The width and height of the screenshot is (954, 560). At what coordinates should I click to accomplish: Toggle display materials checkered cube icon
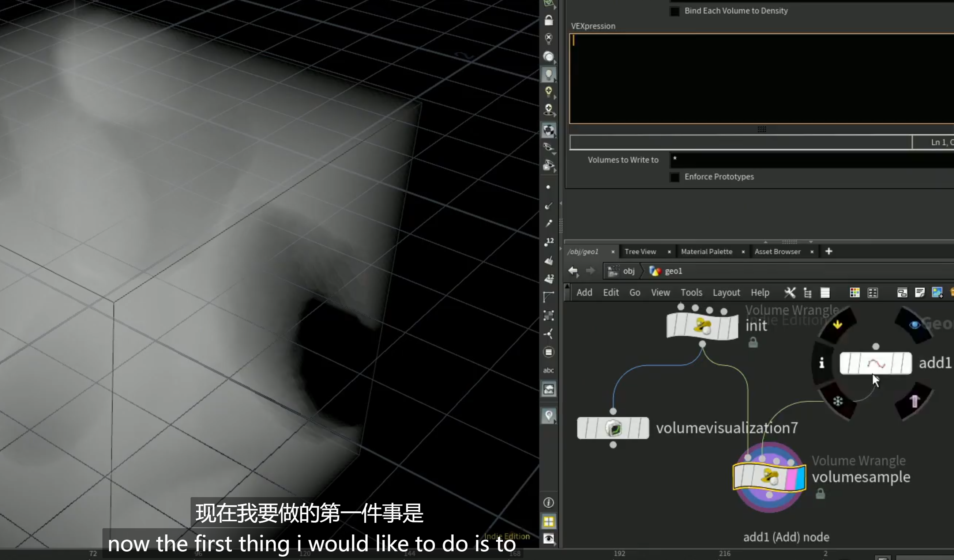click(x=549, y=130)
